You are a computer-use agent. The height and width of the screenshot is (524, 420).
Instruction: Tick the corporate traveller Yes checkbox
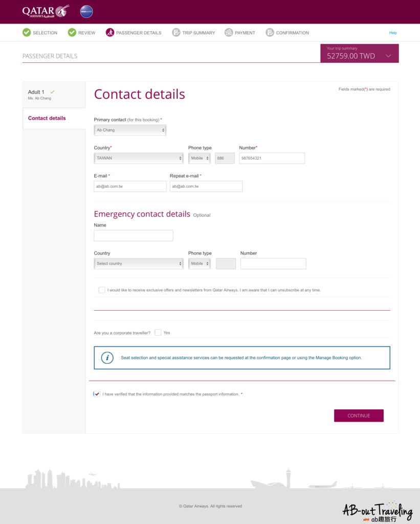(158, 333)
